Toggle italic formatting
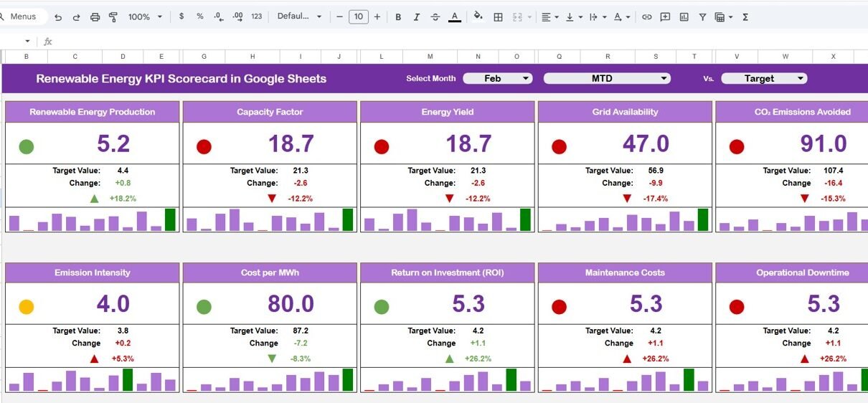The image size is (868, 403). (416, 16)
